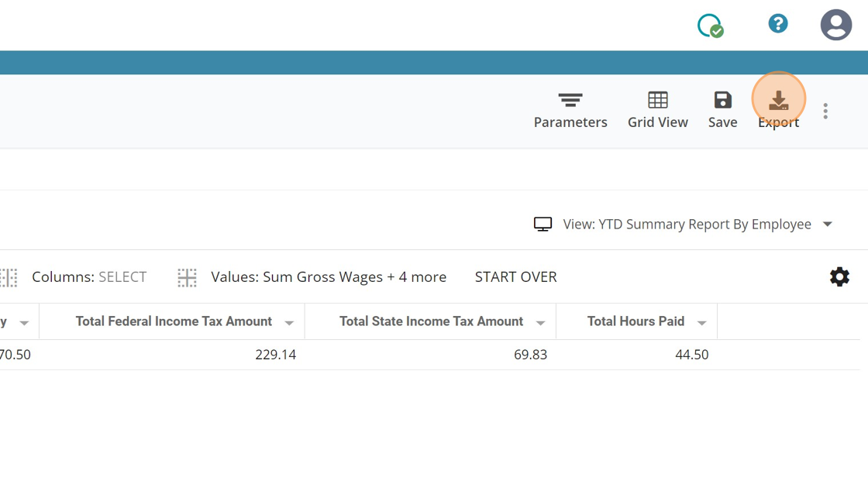The height and width of the screenshot is (484, 868).
Task: Open Total Federal Income Tax Amount column menu
Action: tap(289, 323)
